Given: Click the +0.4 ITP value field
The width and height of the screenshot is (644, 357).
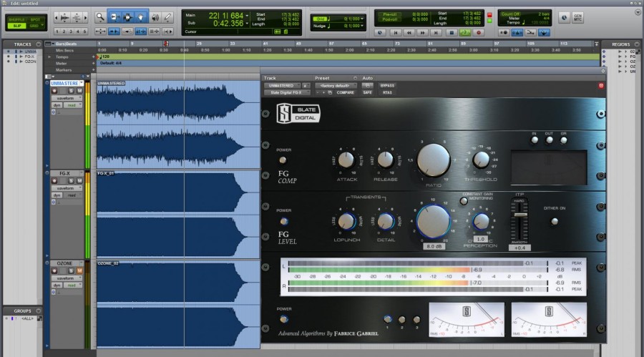Looking at the screenshot, I should (x=519, y=248).
